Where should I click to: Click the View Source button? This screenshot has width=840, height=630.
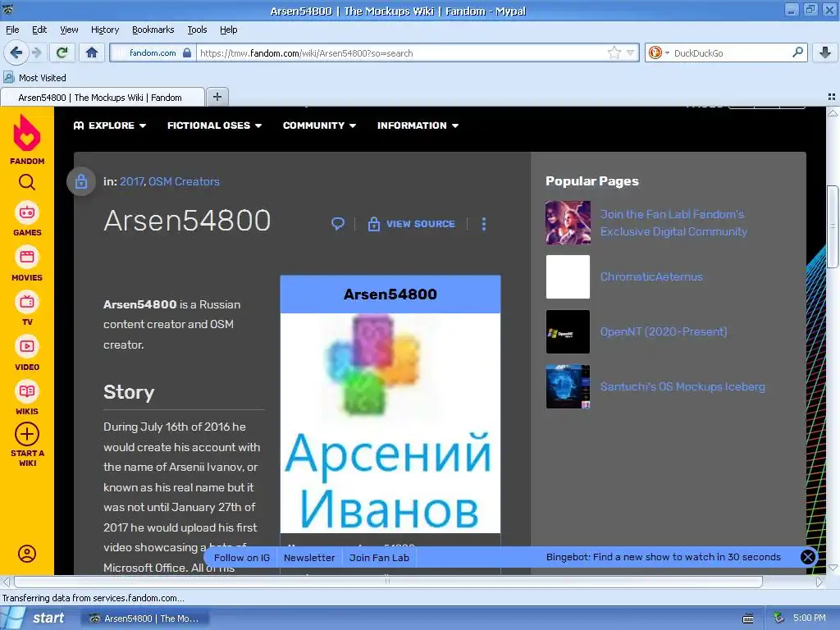pyautogui.click(x=412, y=224)
